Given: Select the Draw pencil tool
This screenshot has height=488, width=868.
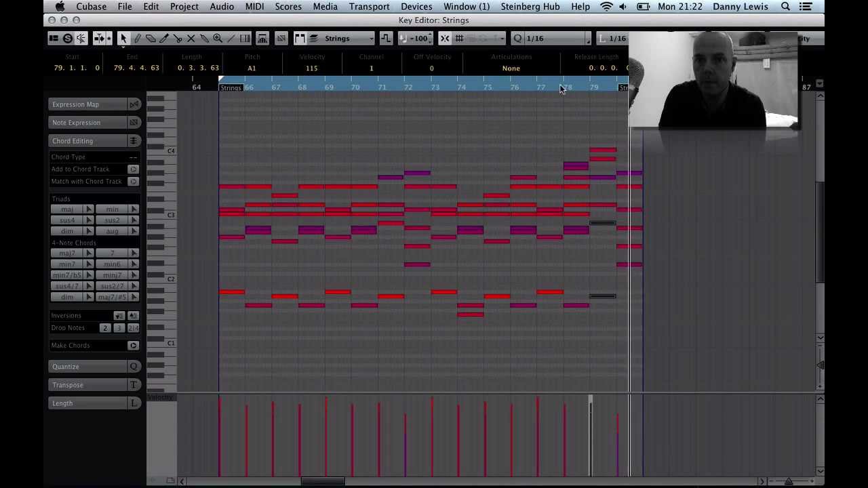Looking at the screenshot, I should coord(137,39).
